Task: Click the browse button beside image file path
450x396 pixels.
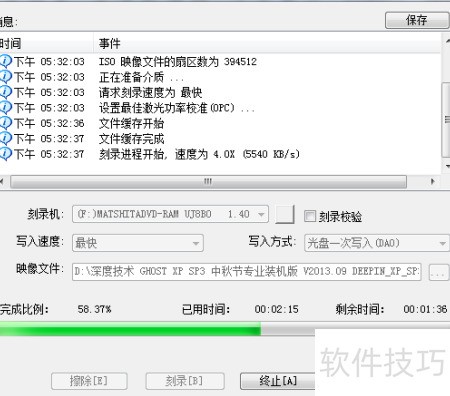Action: coord(439,272)
